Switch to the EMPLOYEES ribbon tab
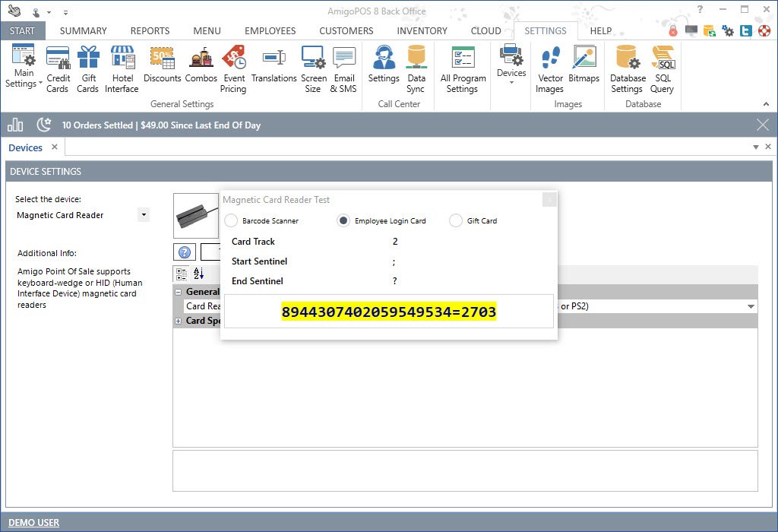This screenshot has height=532, width=778. [270, 31]
